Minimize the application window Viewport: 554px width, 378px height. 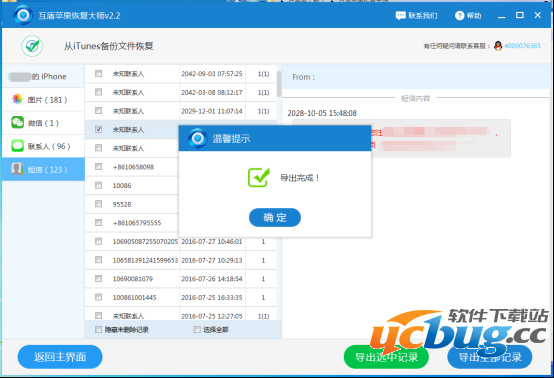click(x=501, y=16)
